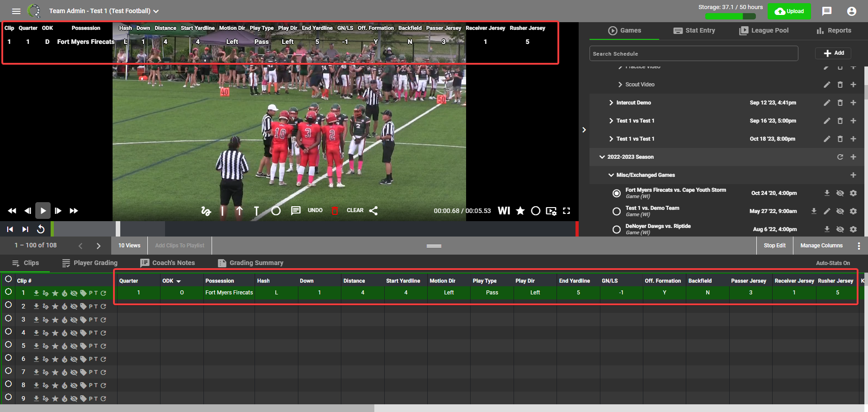Expand the Scout Video folder

tap(620, 85)
